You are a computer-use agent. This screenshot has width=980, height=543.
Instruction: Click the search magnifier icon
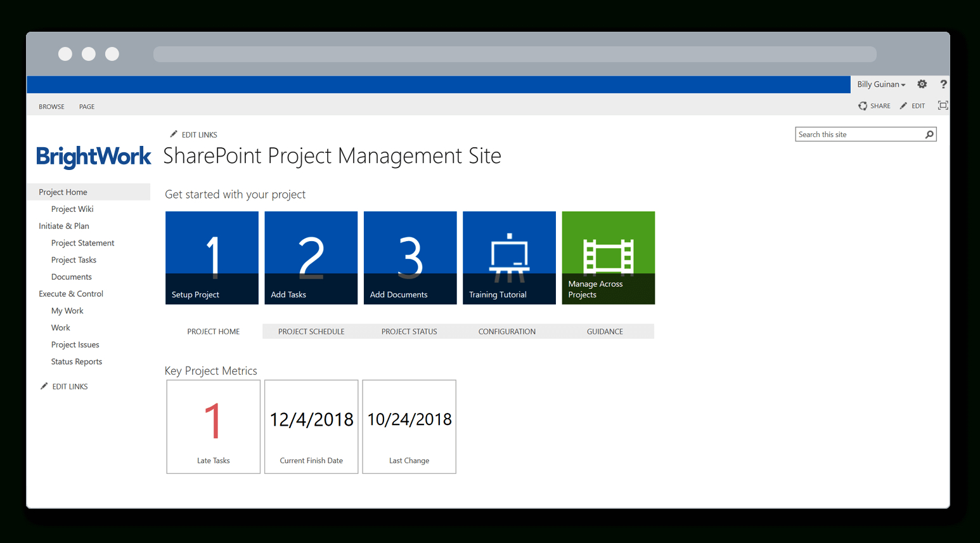(929, 134)
